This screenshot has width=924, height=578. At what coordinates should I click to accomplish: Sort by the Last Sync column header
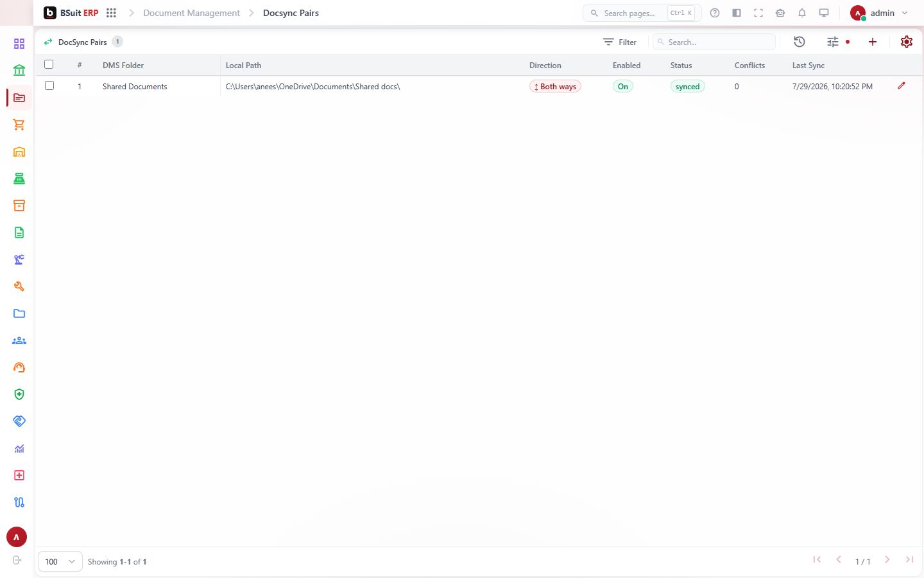pyautogui.click(x=808, y=66)
